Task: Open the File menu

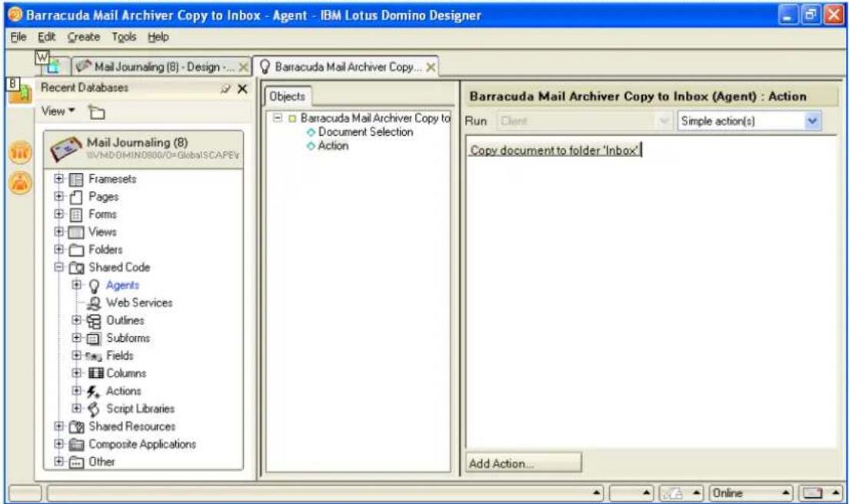Action: pyautogui.click(x=18, y=38)
